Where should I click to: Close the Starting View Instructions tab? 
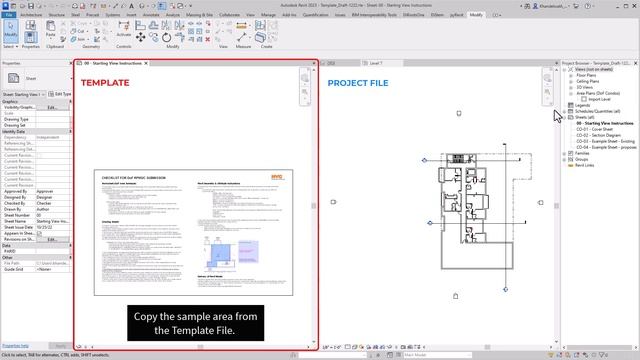[x=146, y=63]
